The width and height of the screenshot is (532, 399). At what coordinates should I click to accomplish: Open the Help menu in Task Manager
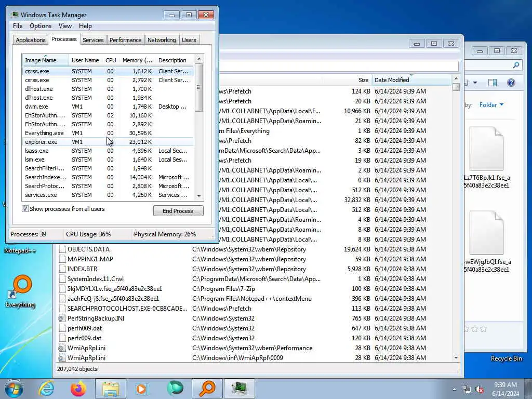(x=85, y=26)
